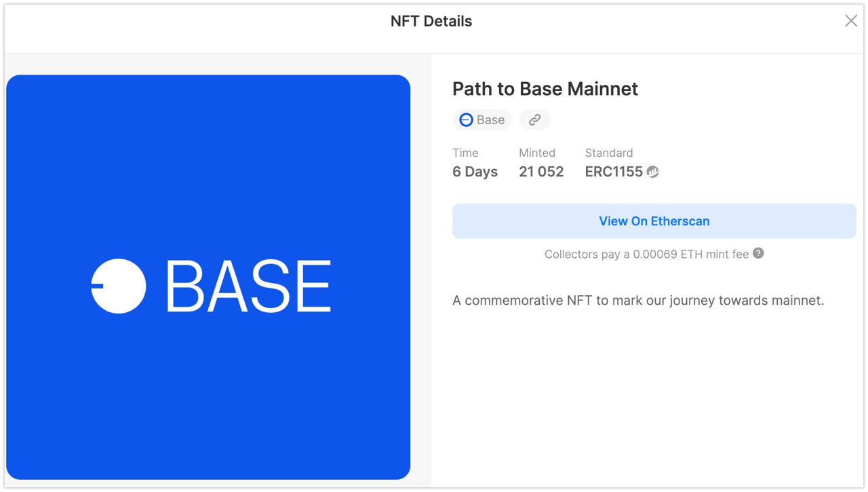
Task: Click the mint fee help question icon
Action: pyautogui.click(x=759, y=253)
